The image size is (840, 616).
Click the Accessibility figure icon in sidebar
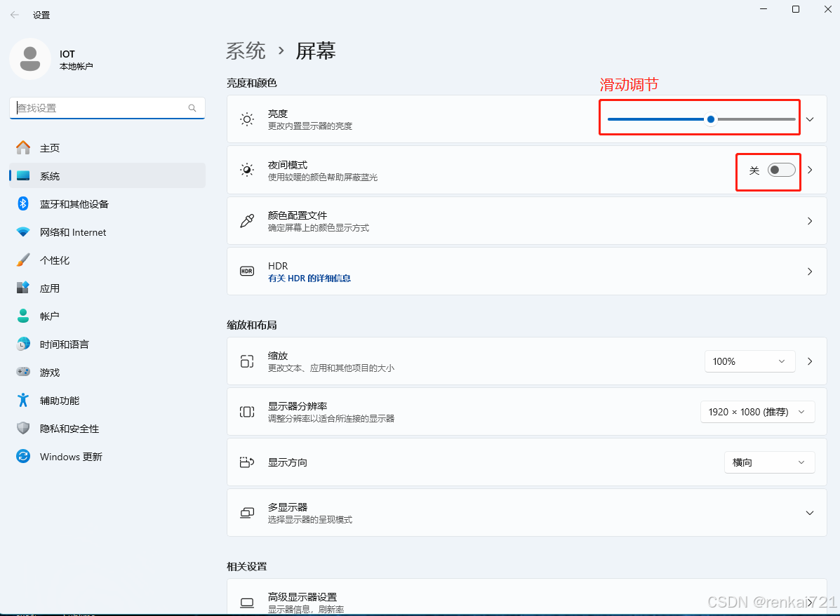tap(23, 401)
